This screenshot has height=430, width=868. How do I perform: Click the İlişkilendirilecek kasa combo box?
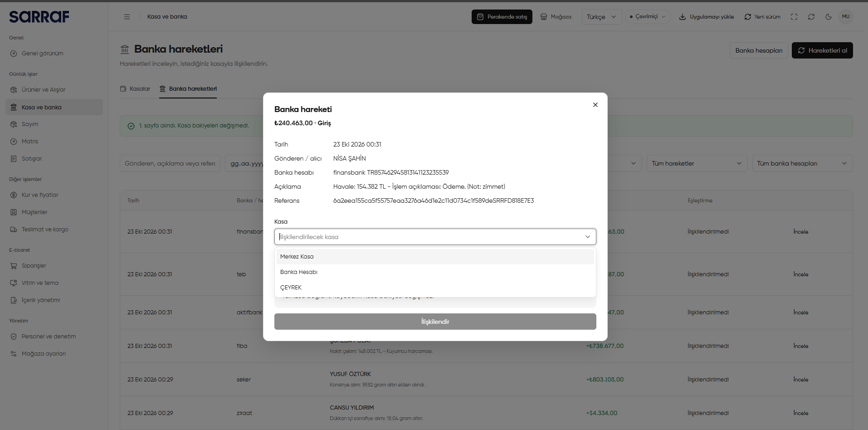point(435,237)
